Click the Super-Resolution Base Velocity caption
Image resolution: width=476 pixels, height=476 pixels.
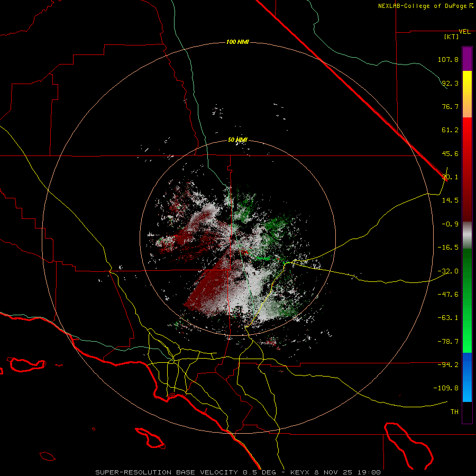point(238,472)
